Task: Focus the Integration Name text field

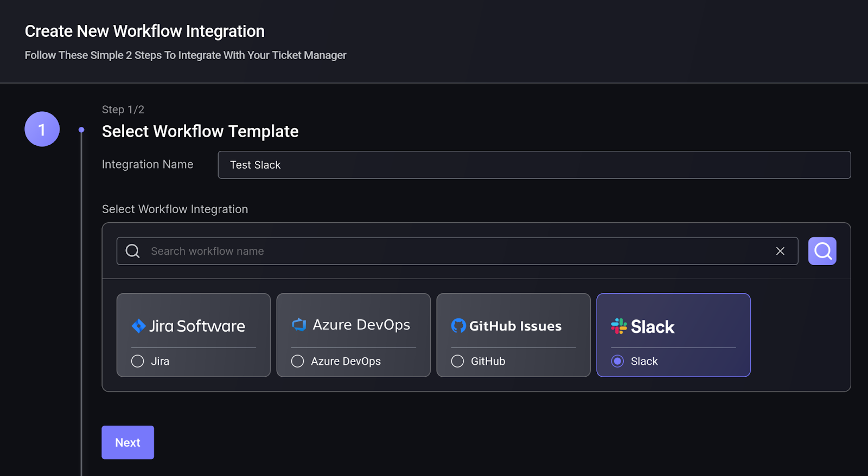Action: (534, 165)
